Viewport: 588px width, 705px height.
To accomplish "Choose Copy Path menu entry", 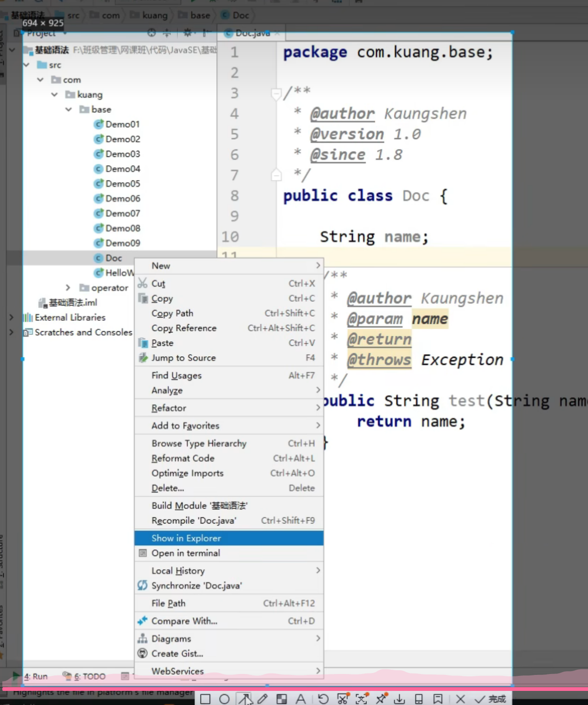I will coord(229,313).
